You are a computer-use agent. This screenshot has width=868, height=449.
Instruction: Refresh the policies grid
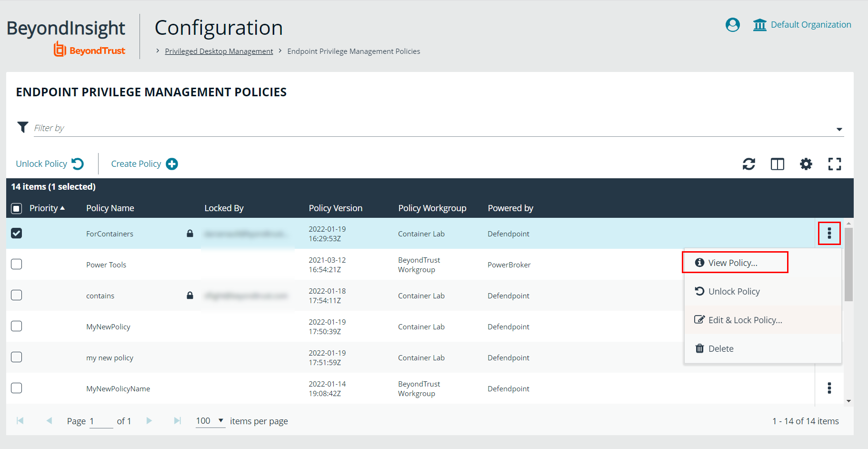pos(749,164)
